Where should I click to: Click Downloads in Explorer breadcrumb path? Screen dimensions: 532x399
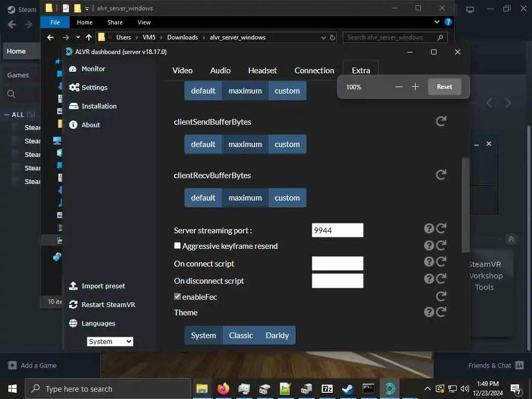click(182, 37)
